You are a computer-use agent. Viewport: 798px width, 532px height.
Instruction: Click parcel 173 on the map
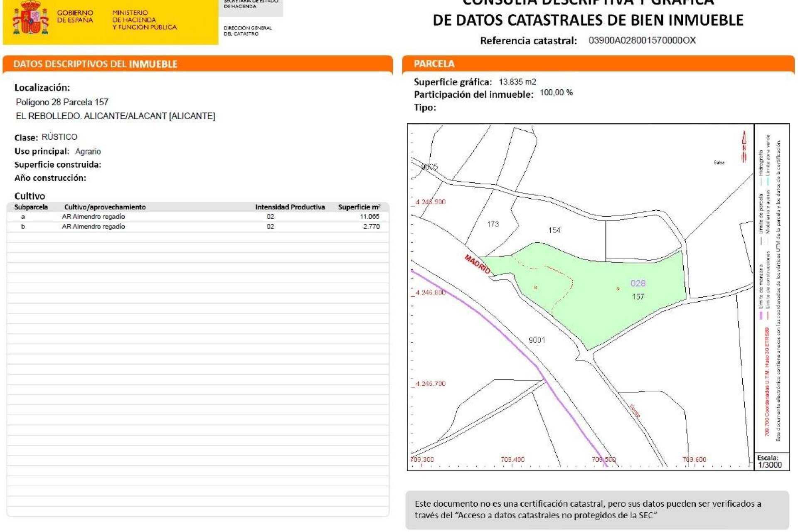493,224
